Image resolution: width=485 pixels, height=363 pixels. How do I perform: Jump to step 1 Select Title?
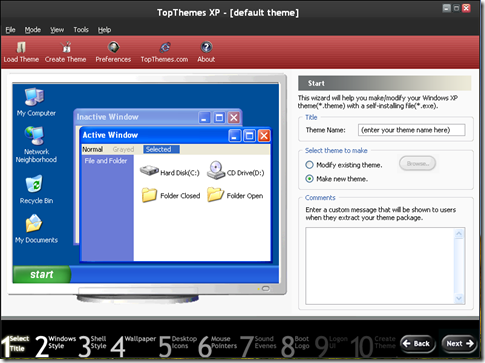tap(15, 345)
